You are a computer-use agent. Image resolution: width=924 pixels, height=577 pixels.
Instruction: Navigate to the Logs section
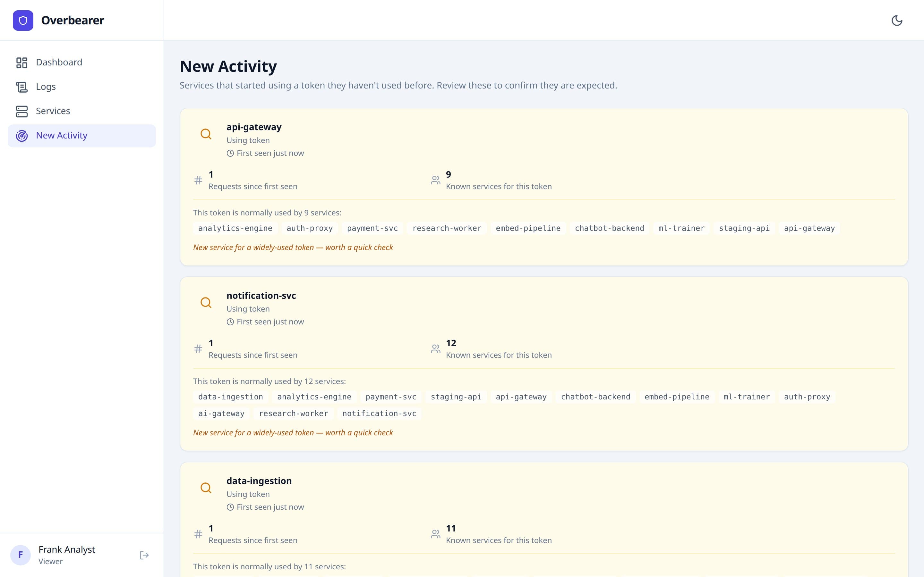pos(46,87)
